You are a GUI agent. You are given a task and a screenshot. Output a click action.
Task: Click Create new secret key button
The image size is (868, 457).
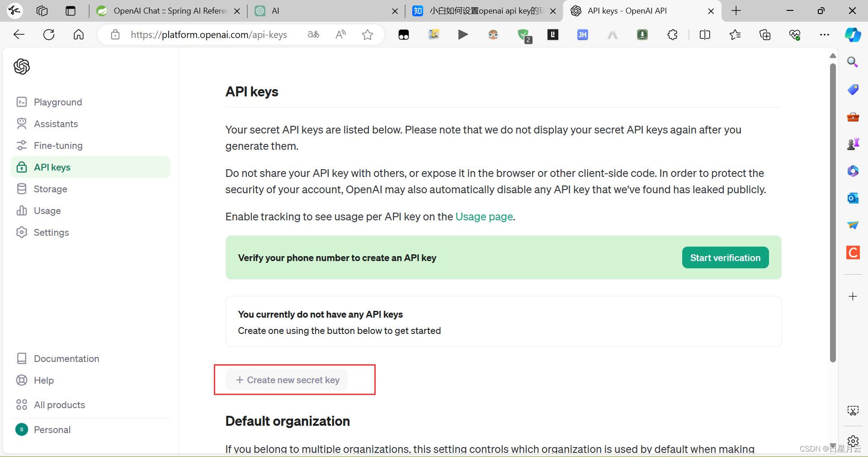(x=287, y=380)
